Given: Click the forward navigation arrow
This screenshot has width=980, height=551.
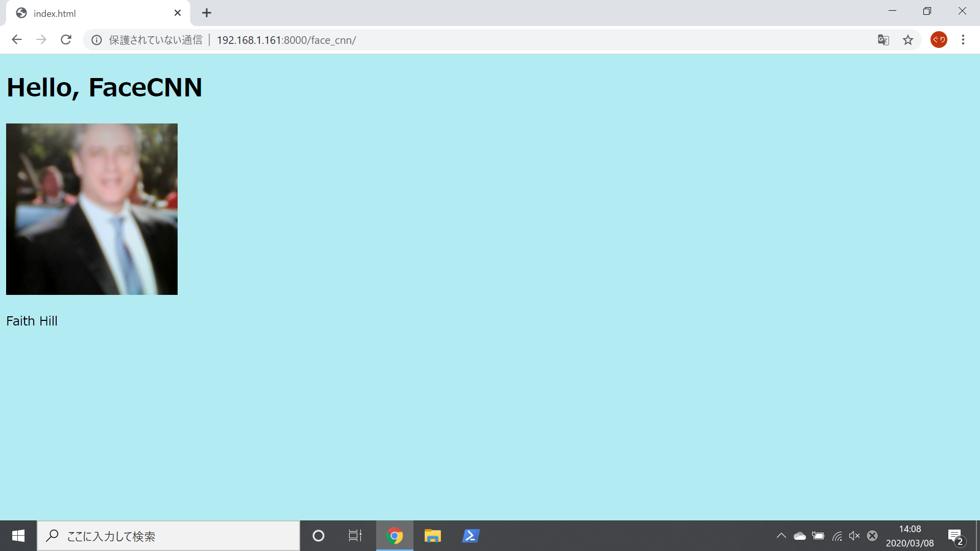Looking at the screenshot, I should [41, 40].
